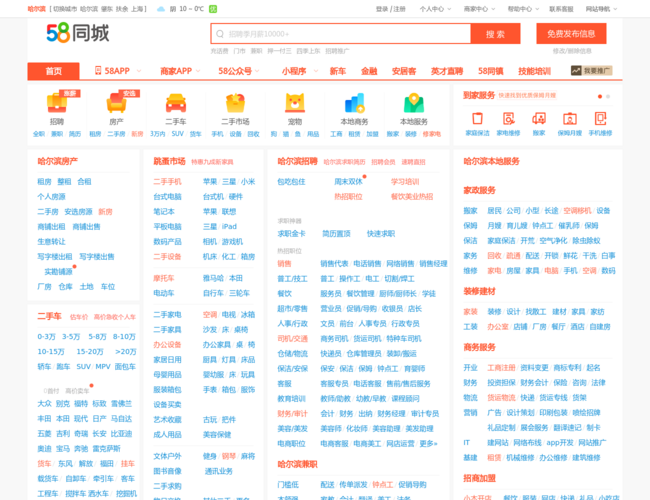Image resolution: width=650 pixels, height=500 pixels.
Task: Open the 技能培训 nav item
Action: (x=534, y=71)
